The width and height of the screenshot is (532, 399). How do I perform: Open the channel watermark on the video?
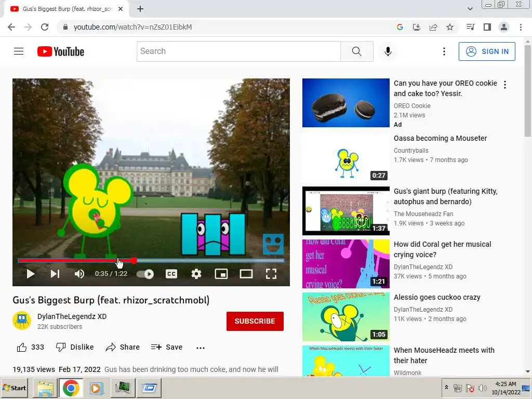point(273,244)
